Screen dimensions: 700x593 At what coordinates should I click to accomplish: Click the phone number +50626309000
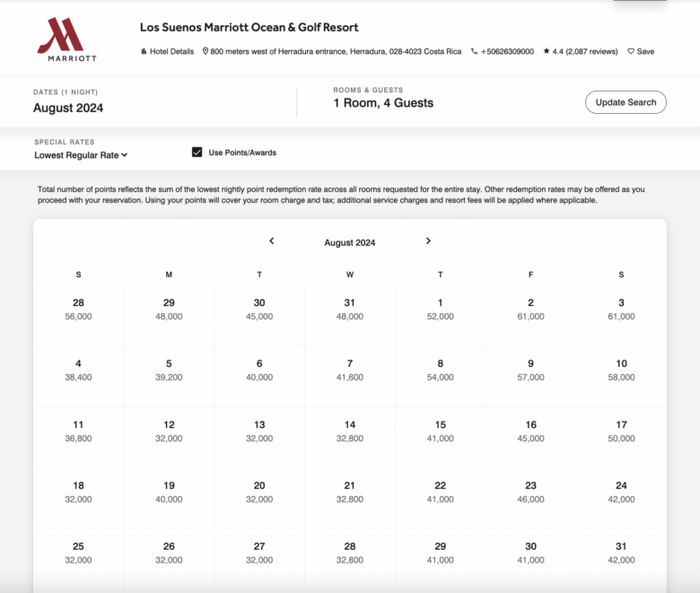502,51
